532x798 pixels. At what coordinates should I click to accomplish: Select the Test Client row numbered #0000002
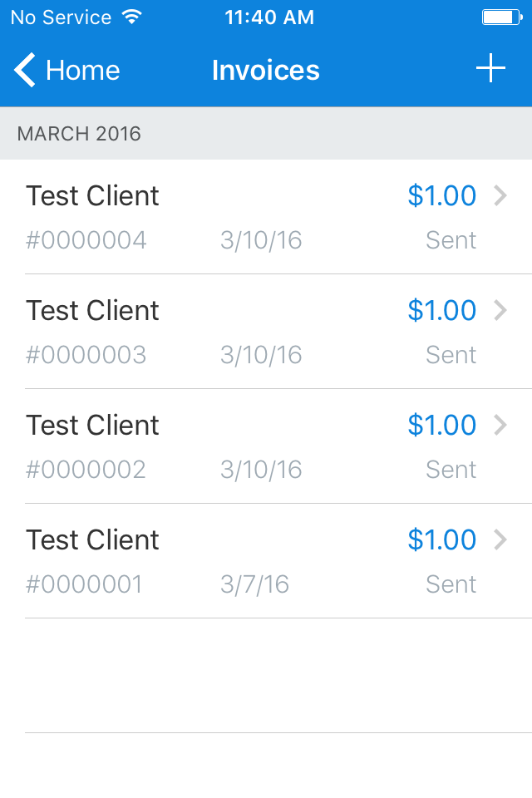[92, 425]
